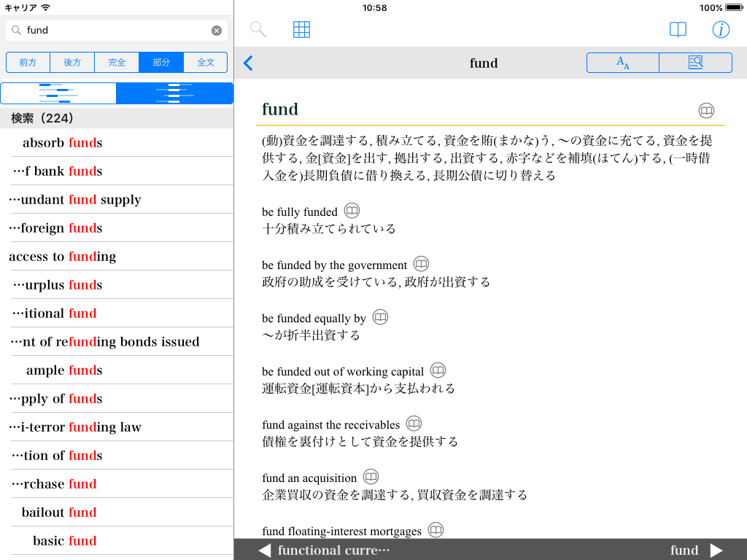Open the info icon
The height and width of the screenshot is (560, 747).
pos(721,29)
